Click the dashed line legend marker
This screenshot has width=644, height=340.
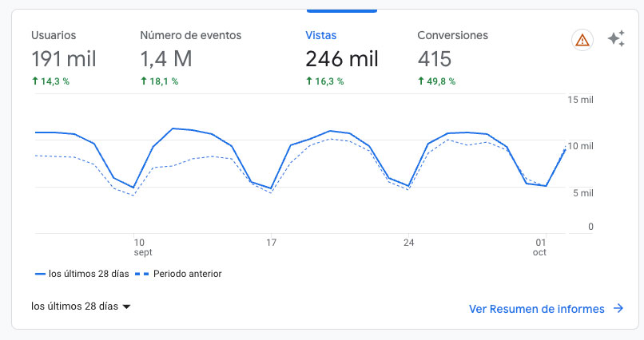click(x=141, y=274)
